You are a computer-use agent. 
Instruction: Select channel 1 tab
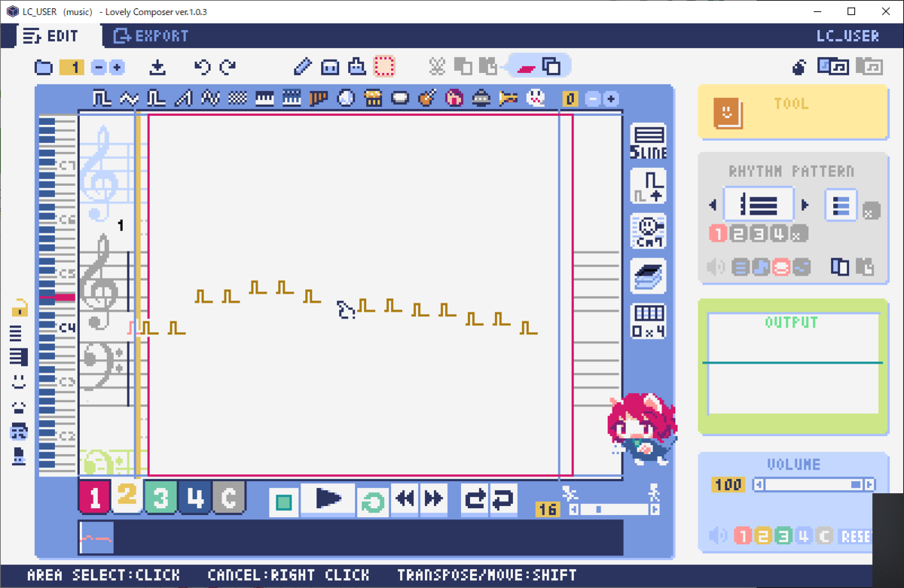[x=95, y=498]
